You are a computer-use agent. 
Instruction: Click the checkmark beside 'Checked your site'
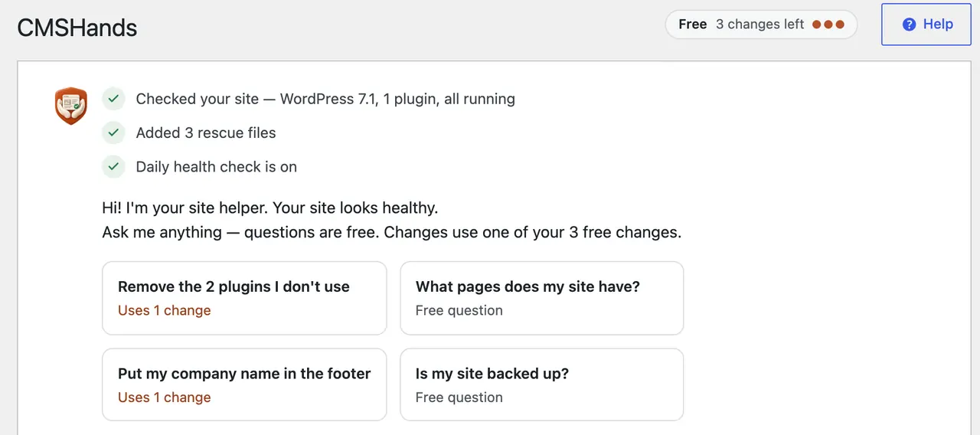[113, 99]
